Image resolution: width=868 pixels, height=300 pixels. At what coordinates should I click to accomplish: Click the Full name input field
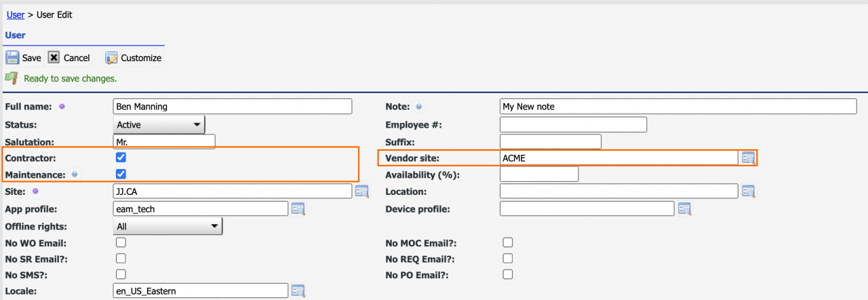tap(233, 107)
